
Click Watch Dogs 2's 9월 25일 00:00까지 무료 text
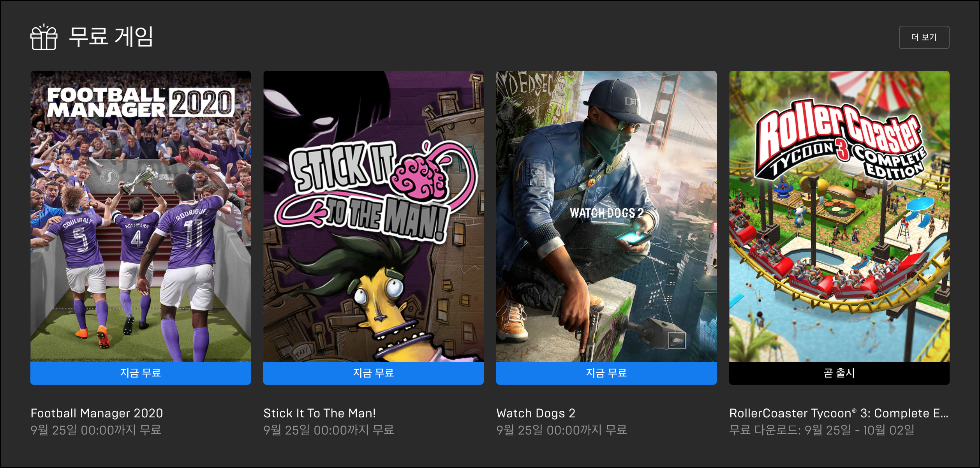(x=561, y=430)
